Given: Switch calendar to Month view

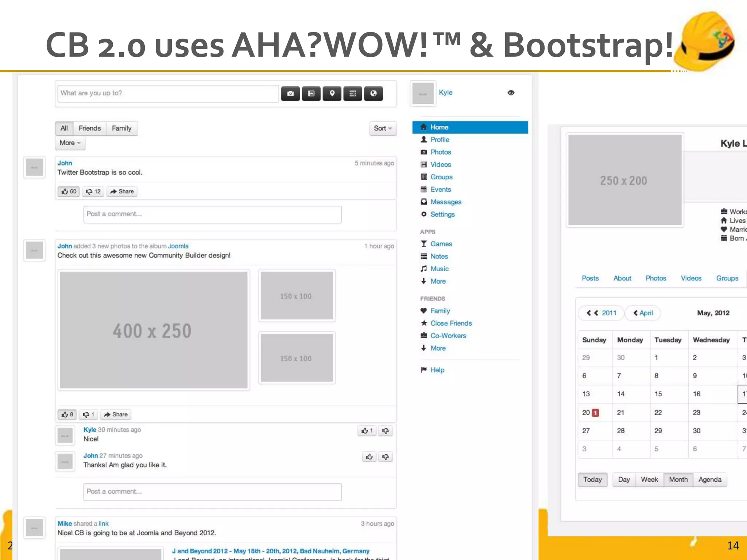Looking at the screenshot, I should 678,480.
